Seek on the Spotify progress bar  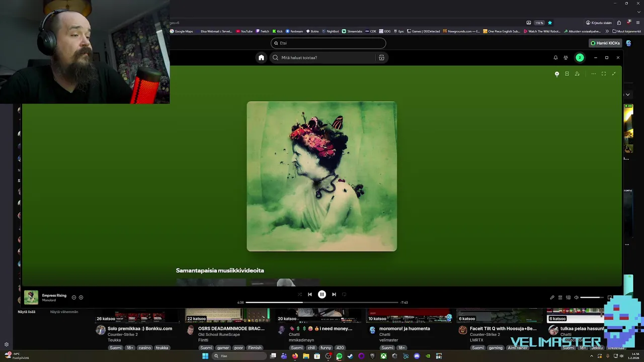tap(322, 303)
